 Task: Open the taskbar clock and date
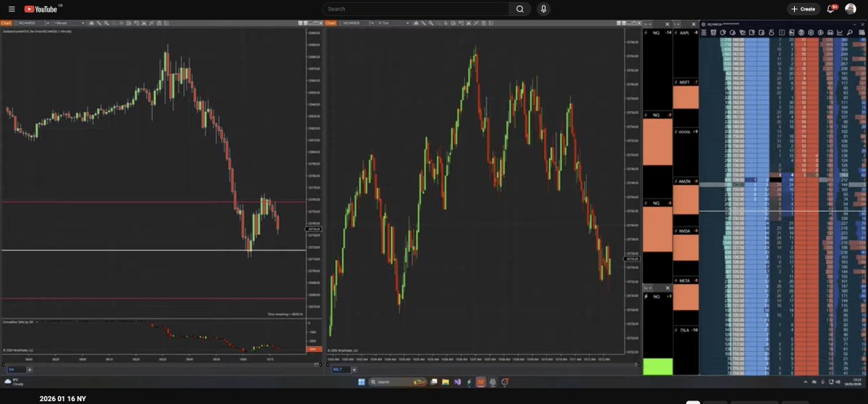pyautogui.click(x=853, y=382)
